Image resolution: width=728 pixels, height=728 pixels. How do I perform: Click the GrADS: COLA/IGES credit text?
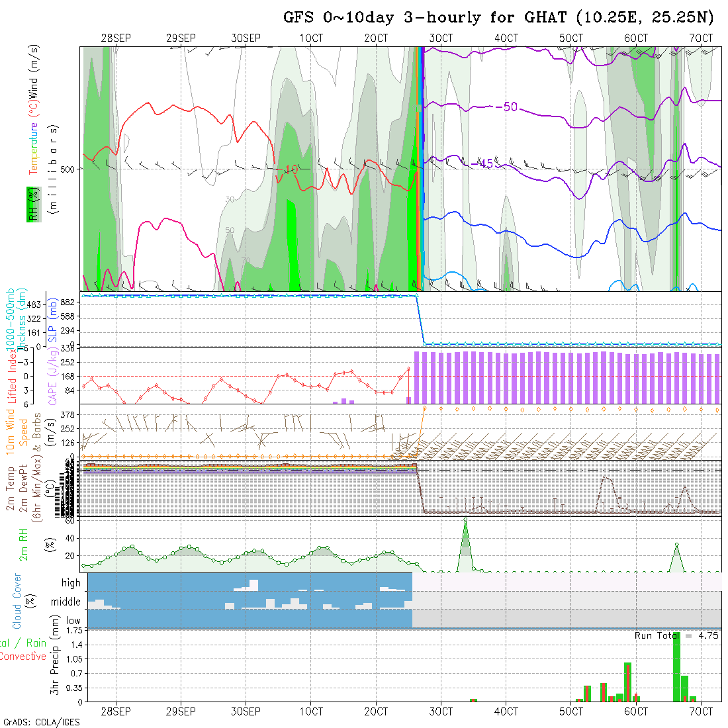[41, 722]
